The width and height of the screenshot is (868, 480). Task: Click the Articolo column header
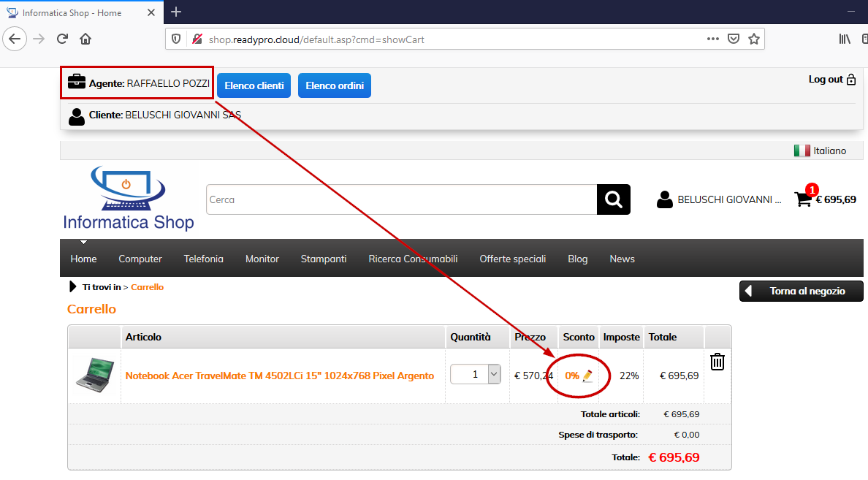coord(143,337)
